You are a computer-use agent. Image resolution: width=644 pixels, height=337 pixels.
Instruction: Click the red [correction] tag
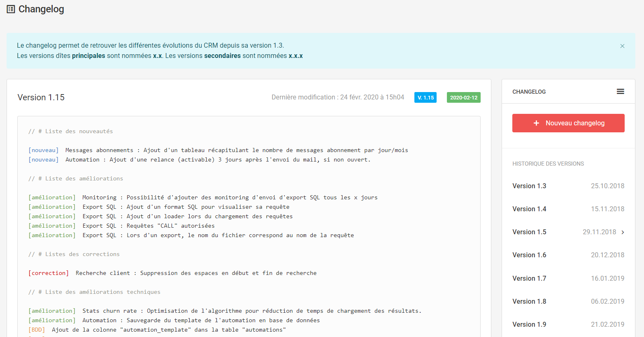[x=49, y=273]
